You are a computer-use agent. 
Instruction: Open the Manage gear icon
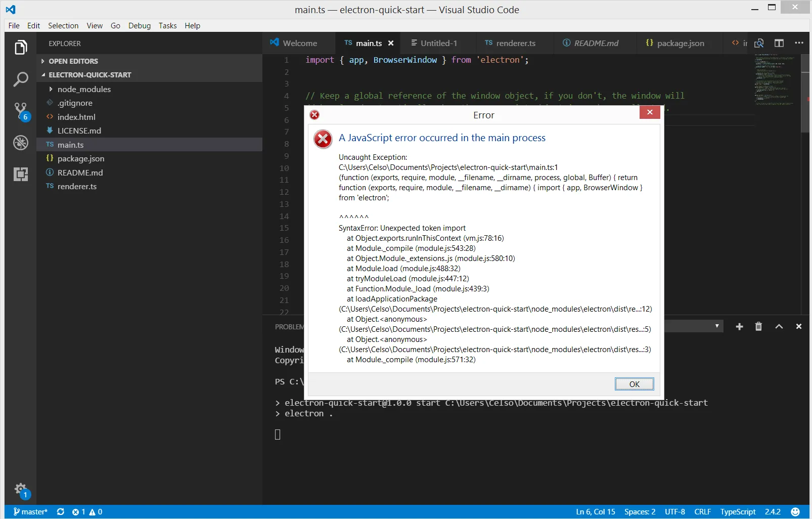tap(21, 490)
